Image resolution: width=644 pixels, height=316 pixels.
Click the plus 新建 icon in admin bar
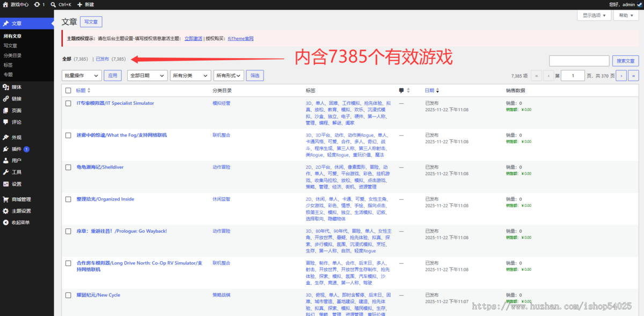[80, 4]
